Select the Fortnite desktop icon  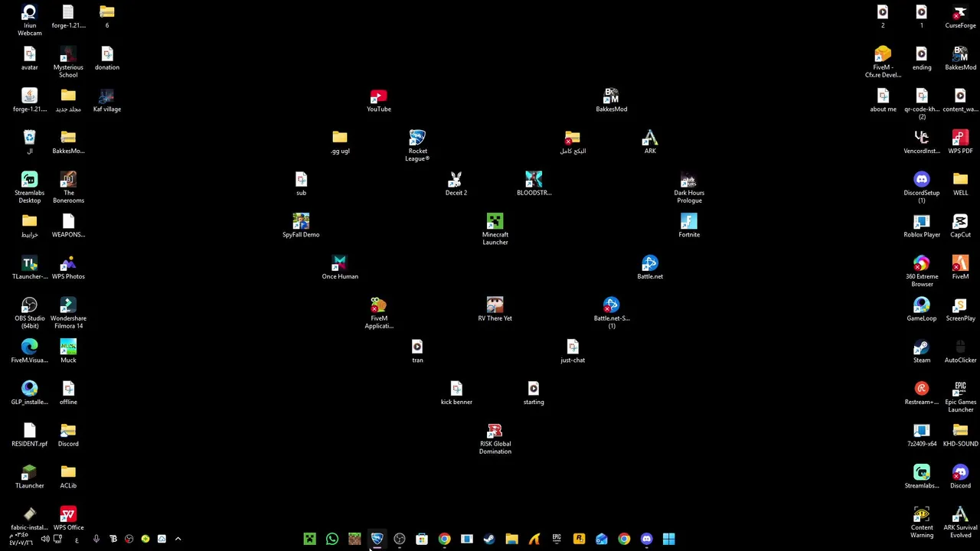click(x=688, y=226)
